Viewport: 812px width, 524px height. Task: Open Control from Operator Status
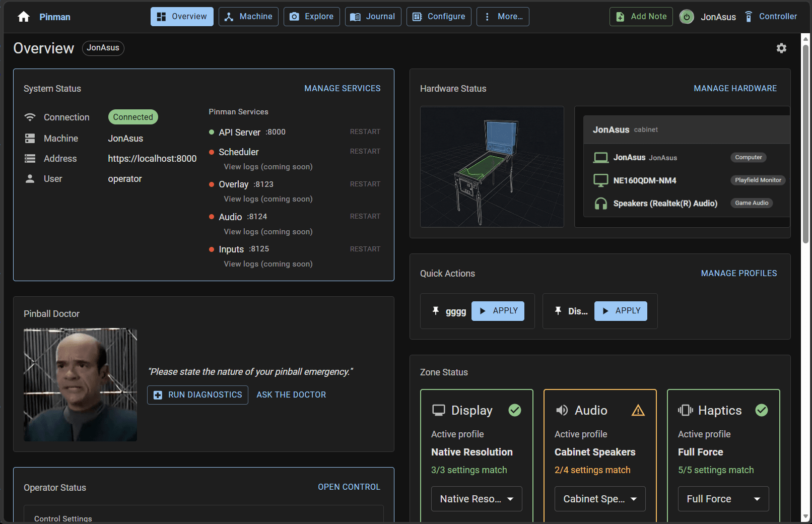[349, 487]
